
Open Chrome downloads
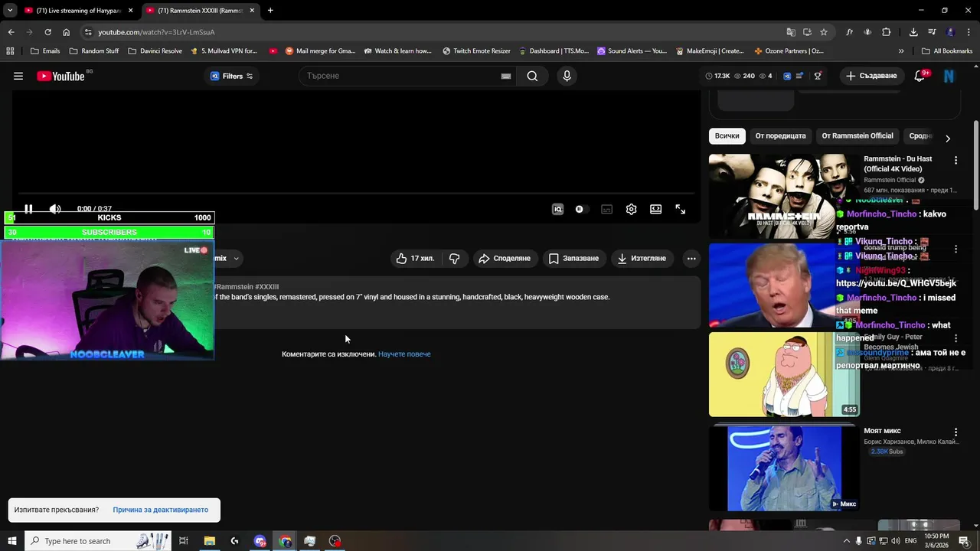tap(913, 32)
